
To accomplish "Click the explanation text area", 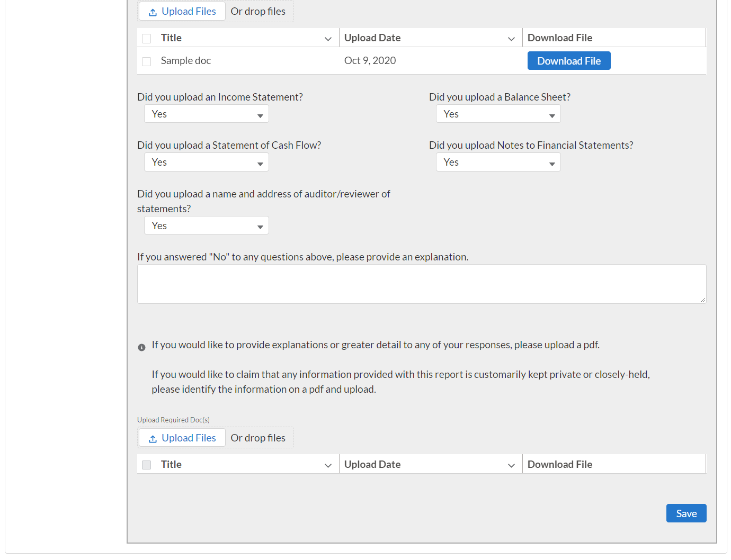I will (x=421, y=284).
